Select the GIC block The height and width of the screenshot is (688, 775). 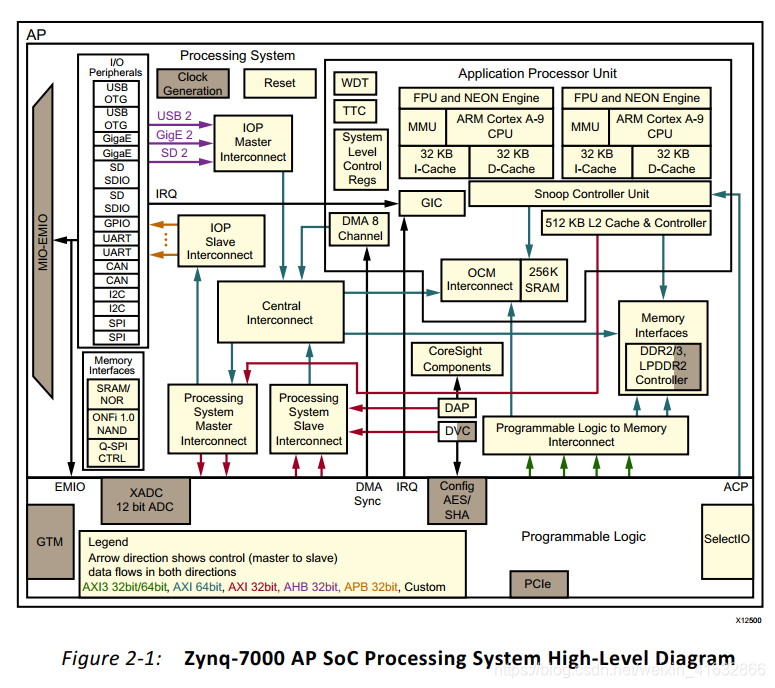432,203
